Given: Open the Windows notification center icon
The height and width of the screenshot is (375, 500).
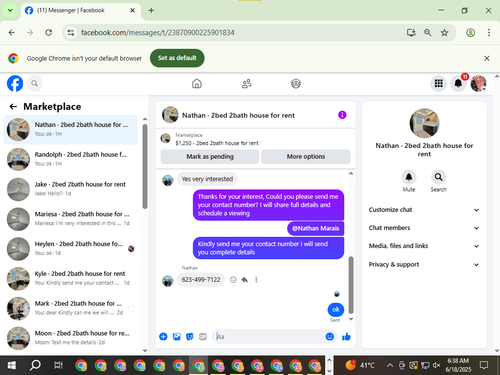Looking at the screenshot, I should 484,366.
